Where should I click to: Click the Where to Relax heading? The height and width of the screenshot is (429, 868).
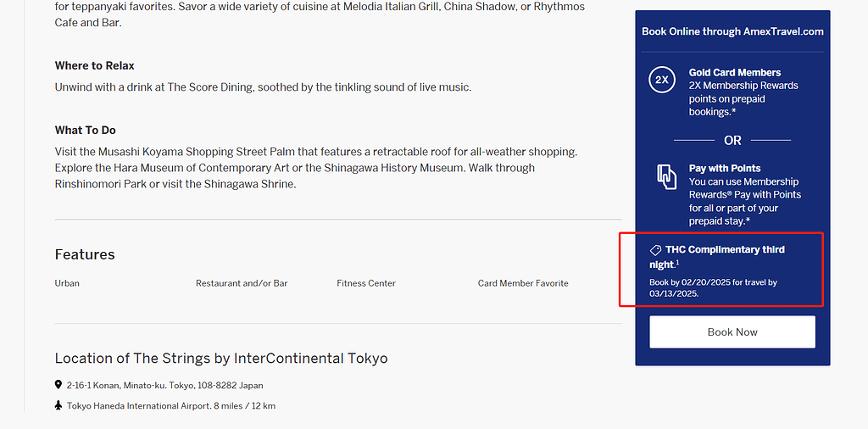click(95, 65)
